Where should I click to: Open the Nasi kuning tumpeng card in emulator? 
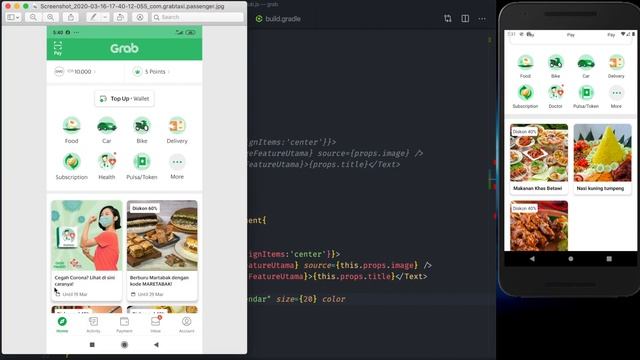pos(602,159)
